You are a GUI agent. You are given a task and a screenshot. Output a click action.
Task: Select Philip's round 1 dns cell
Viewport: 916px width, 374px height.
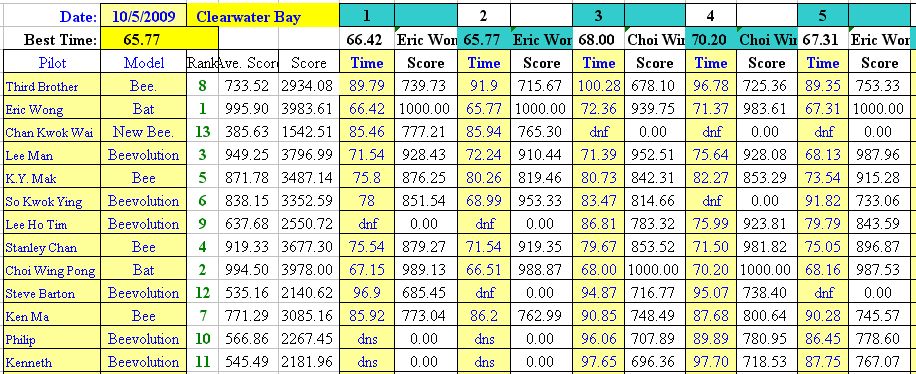366,339
